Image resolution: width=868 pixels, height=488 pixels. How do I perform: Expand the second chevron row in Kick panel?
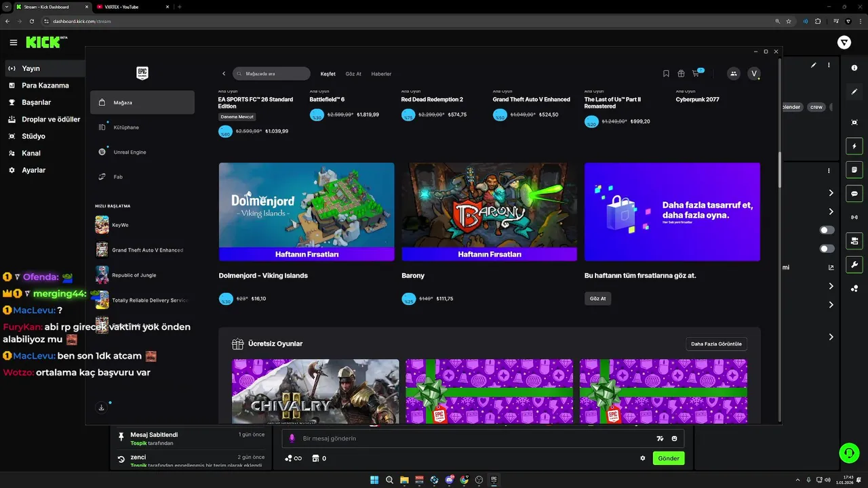[831, 212]
